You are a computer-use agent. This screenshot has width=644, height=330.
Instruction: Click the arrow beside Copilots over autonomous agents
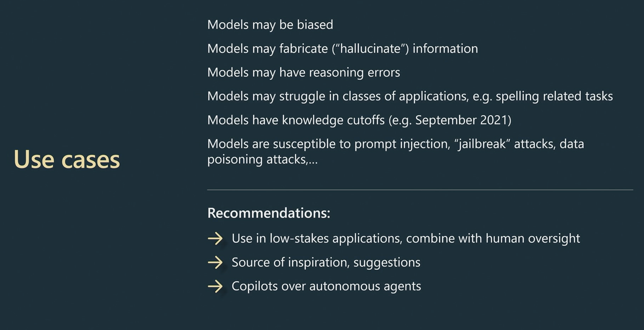click(215, 286)
